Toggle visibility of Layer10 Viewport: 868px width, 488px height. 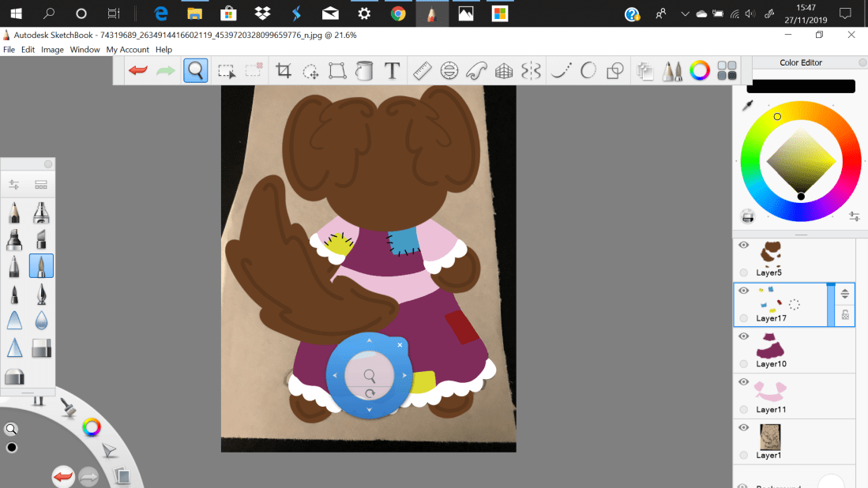click(743, 336)
